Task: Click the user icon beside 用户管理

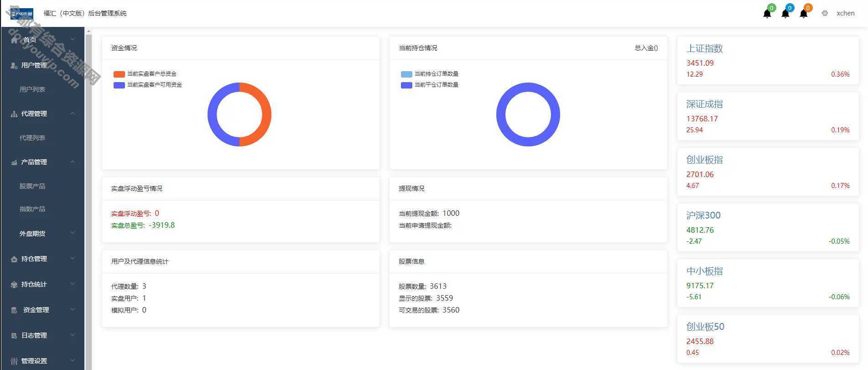Action: [x=14, y=66]
